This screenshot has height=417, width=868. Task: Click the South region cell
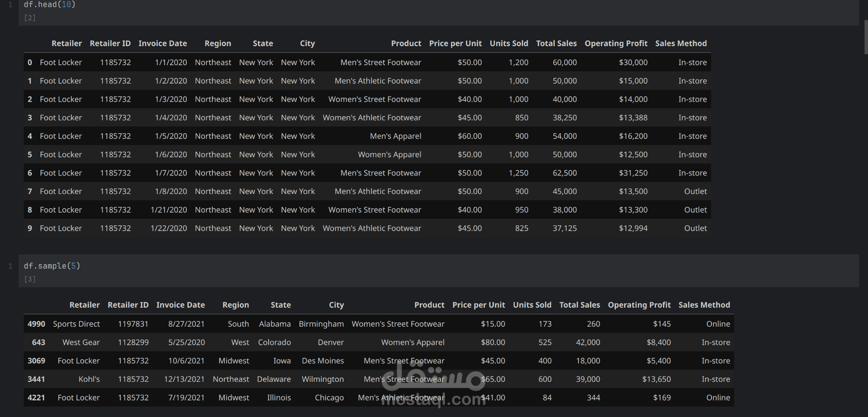pyautogui.click(x=238, y=324)
